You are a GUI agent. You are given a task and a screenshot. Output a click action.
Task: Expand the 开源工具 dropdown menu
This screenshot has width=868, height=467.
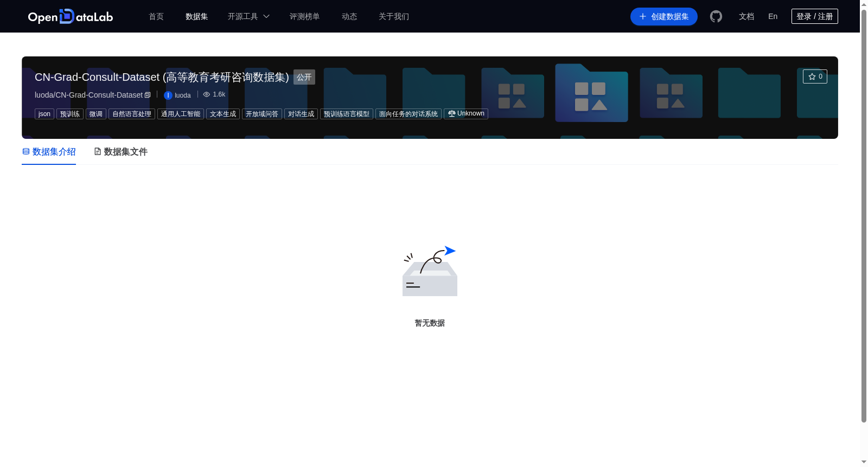[x=248, y=16]
